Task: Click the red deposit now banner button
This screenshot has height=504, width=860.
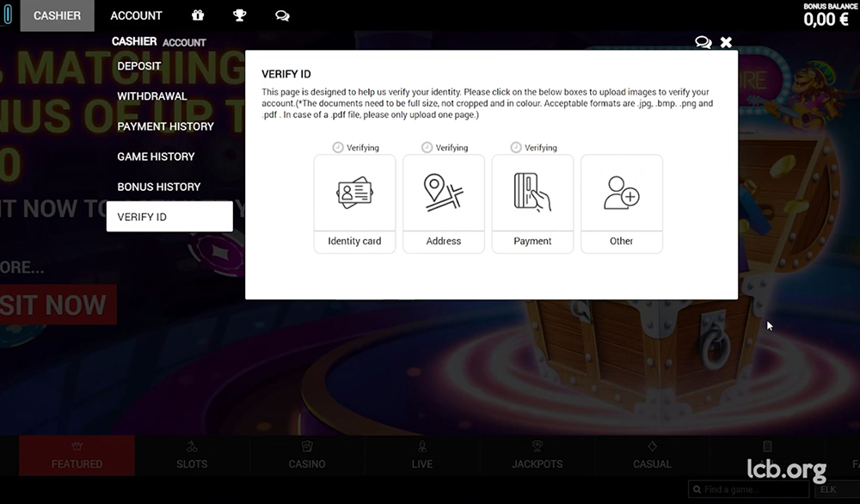Action: click(58, 305)
